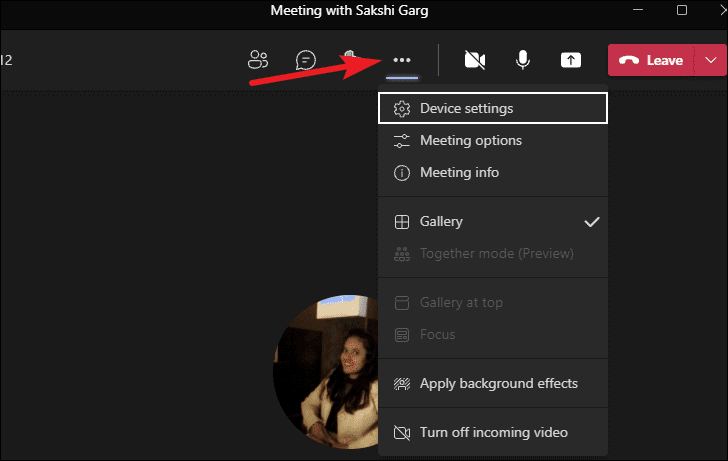Viewport: 728px width, 461px height.
Task: Minimize the meeting window
Action: (x=638, y=10)
